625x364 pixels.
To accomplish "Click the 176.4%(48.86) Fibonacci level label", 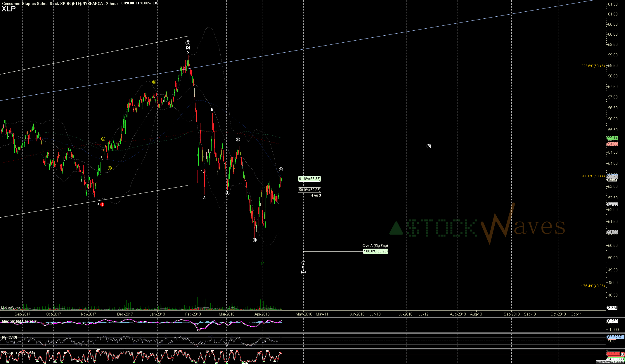I will [x=593, y=286].
